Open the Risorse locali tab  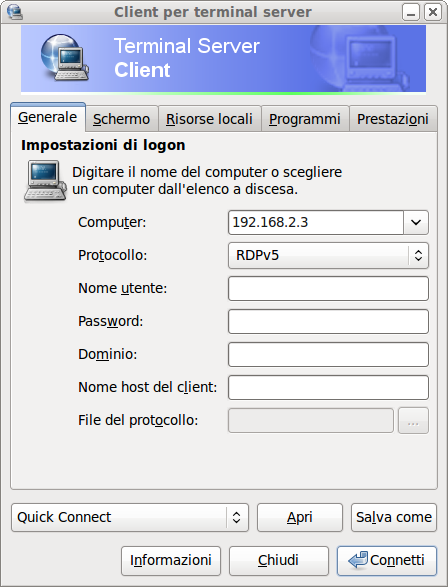click(209, 119)
